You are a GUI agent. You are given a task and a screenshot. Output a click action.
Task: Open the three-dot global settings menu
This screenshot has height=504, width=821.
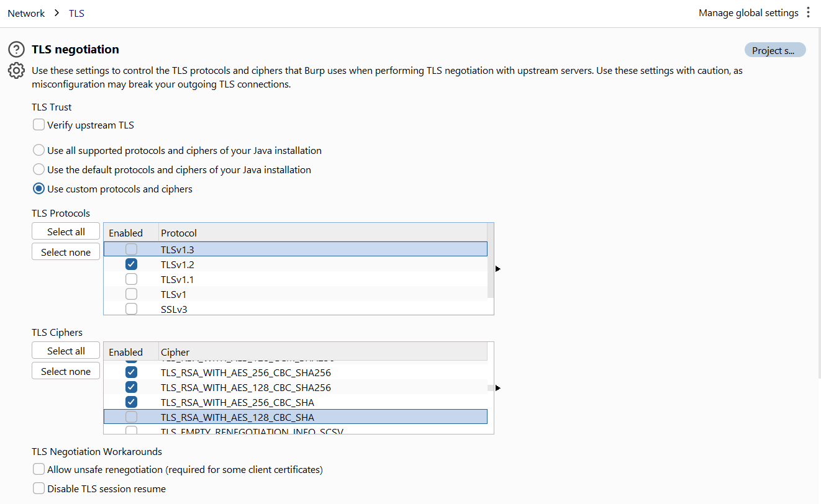808,12
